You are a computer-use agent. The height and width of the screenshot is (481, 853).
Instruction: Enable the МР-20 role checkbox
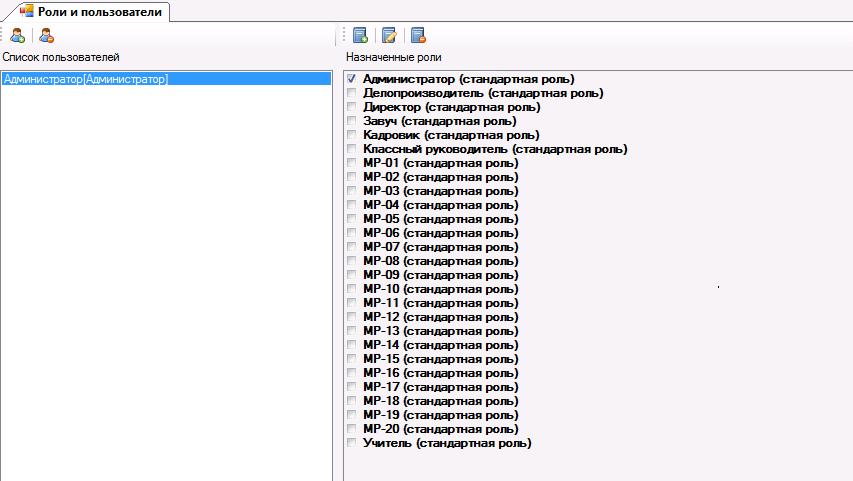point(351,429)
